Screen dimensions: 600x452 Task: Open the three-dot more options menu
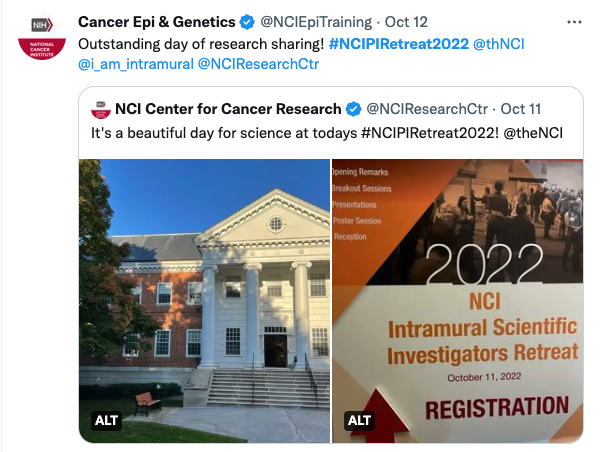click(574, 23)
